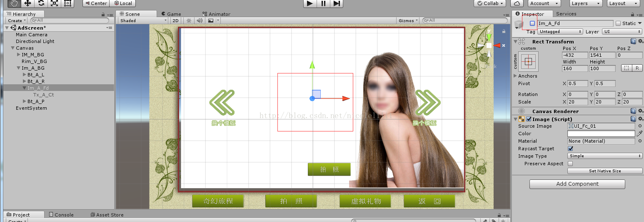Select the Scale tool
This screenshot has height=222, width=644.
click(x=54, y=3)
